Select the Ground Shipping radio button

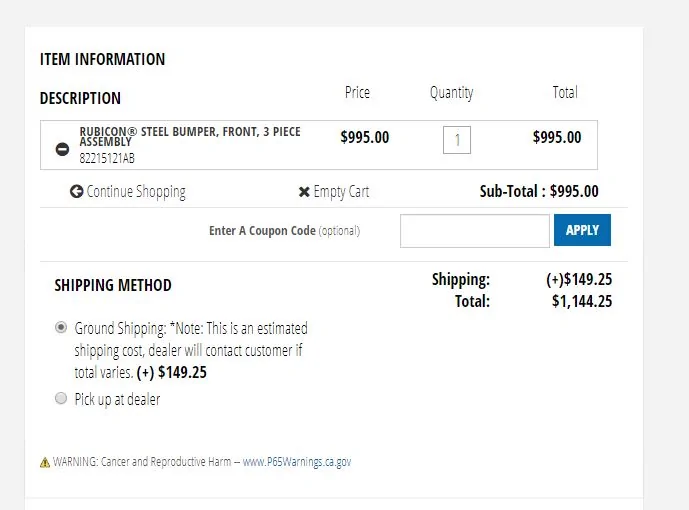tap(61, 327)
